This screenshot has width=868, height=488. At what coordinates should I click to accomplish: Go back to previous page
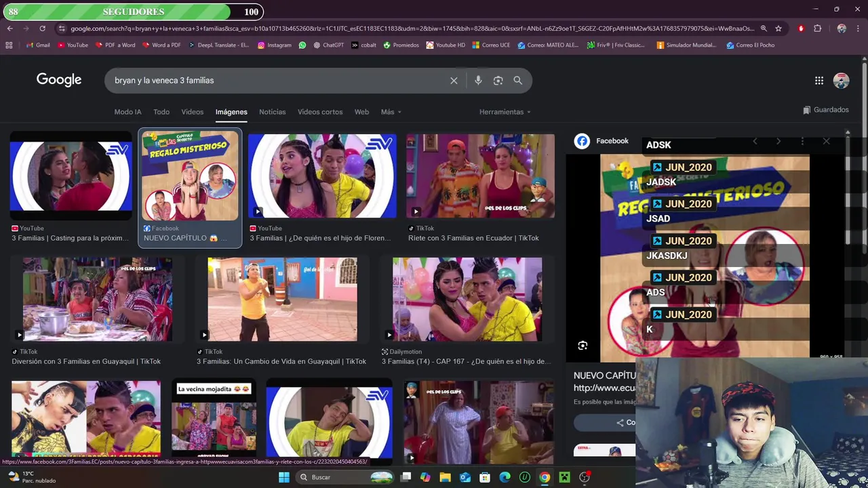(x=9, y=28)
